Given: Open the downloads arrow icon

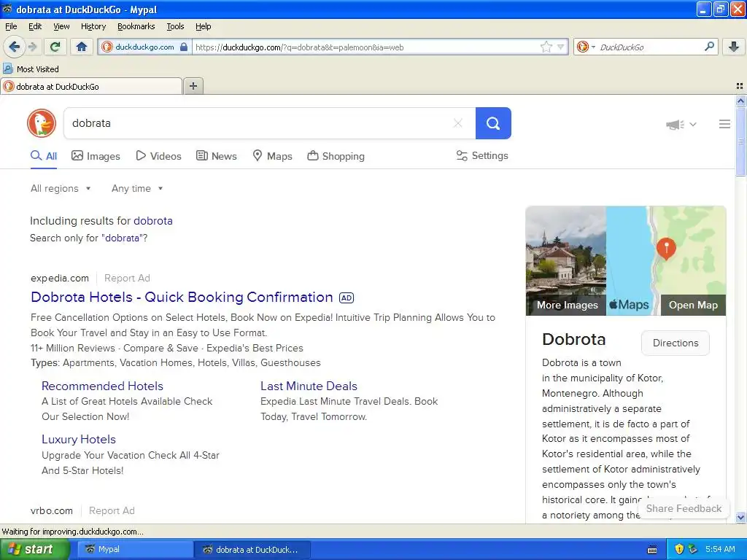Looking at the screenshot, I should [734, 47].
